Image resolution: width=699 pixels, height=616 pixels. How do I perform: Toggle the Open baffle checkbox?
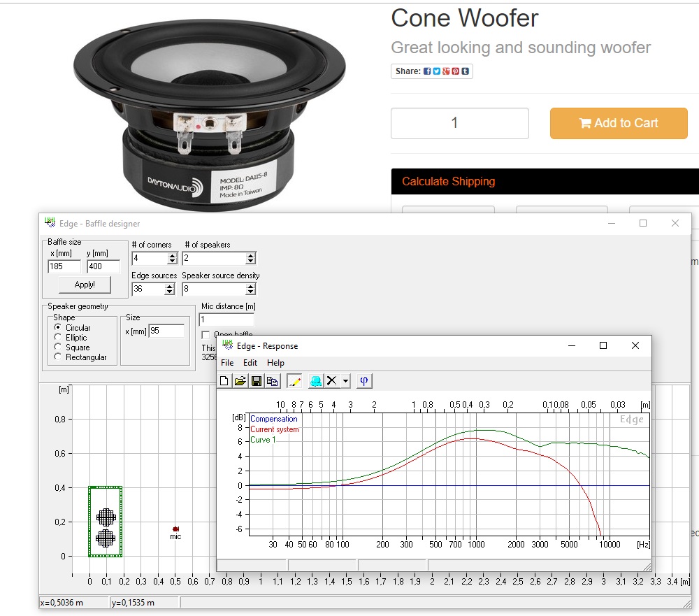206,334
